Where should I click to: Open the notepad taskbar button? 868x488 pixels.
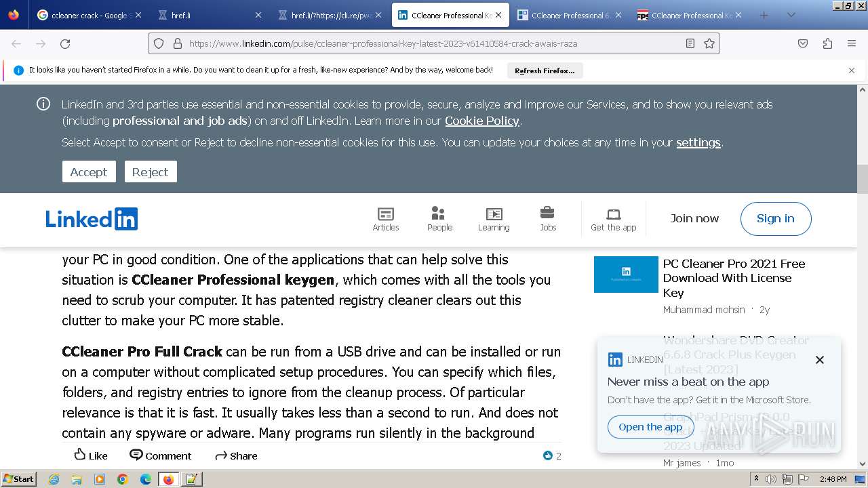pyautogui.click(x=192, y=479)
